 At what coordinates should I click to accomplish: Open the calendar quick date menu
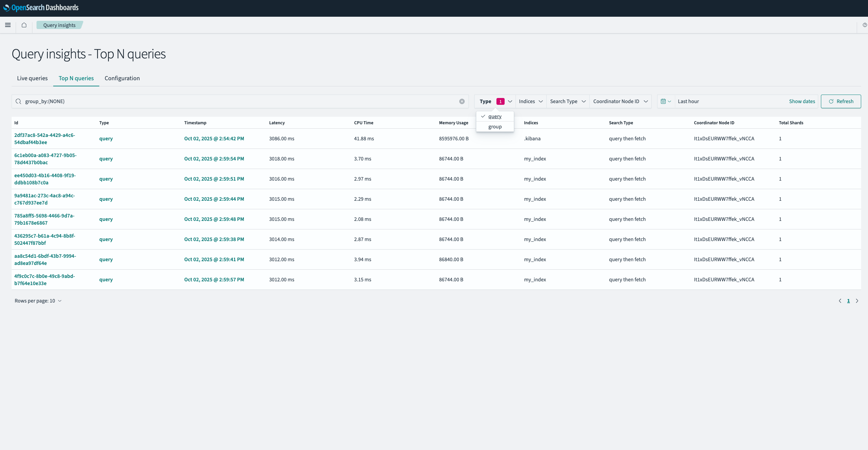pyautogui.click(x=666, y=101)
